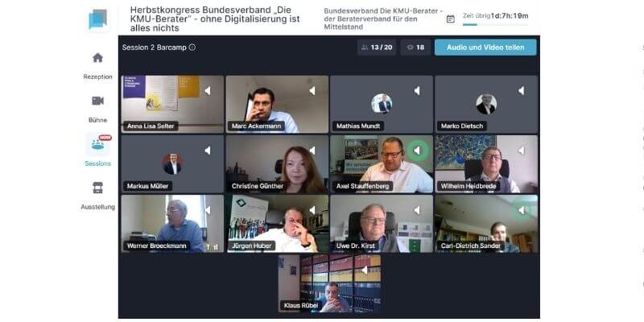
Task: Toggle speaker icon on Axel Stauffenberg's tile
Action: (417, 151)
